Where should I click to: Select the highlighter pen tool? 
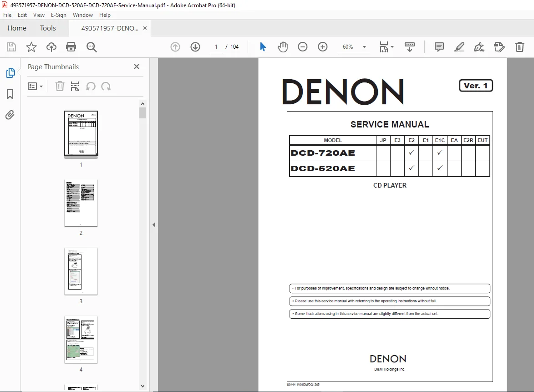point(459,46)
